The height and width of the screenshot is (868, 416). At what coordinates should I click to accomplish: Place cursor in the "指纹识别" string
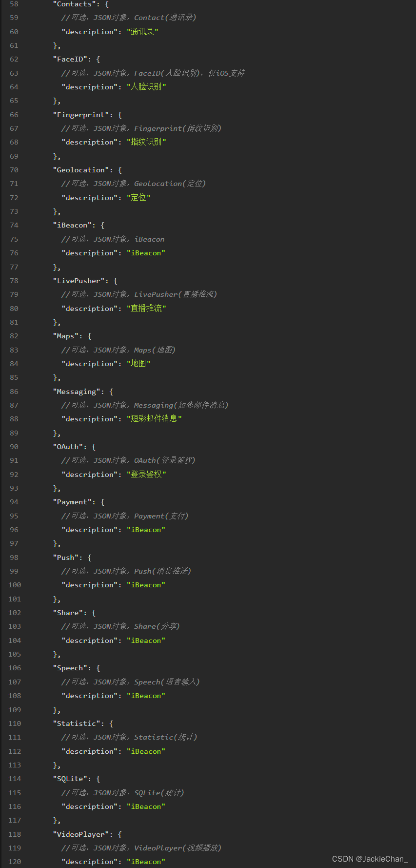(146, 142)
